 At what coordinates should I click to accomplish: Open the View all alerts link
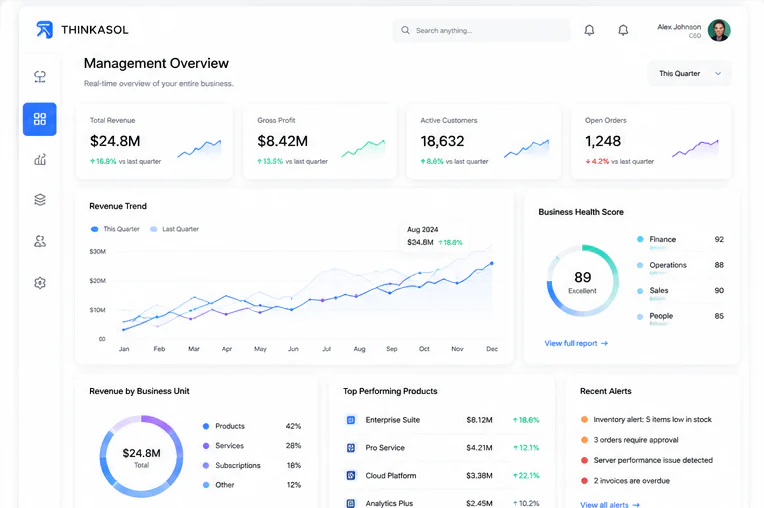[x=610, y=505]
